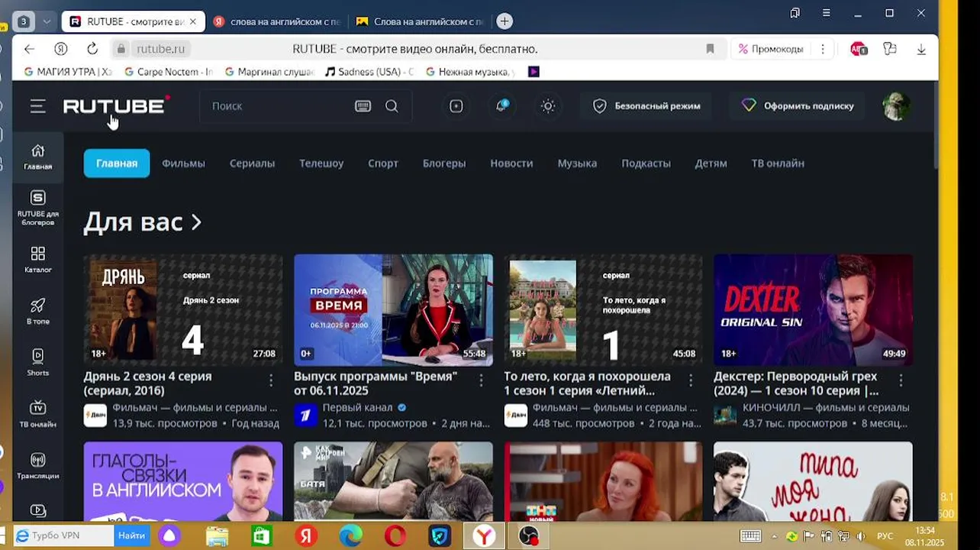This screenshot has width=980, height=550.
Task: Switch to слова на английском Yandex tab
Action: click(276, 21)
